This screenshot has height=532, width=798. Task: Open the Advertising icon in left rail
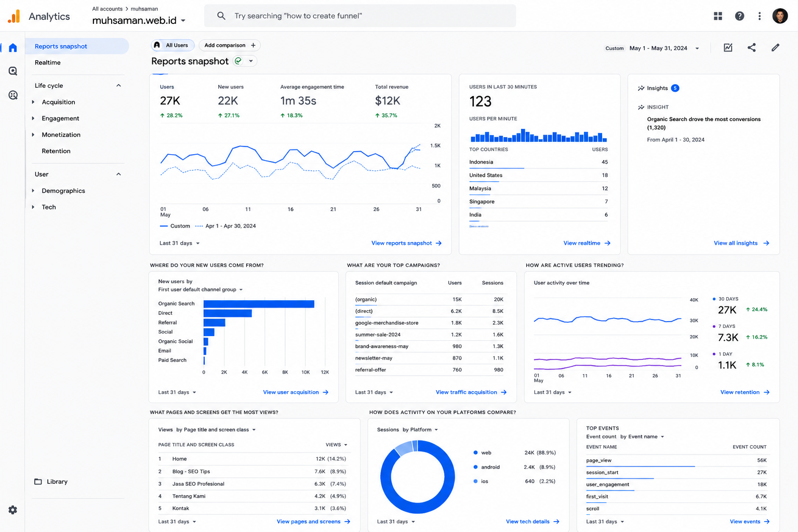click(x=13, y=95)
